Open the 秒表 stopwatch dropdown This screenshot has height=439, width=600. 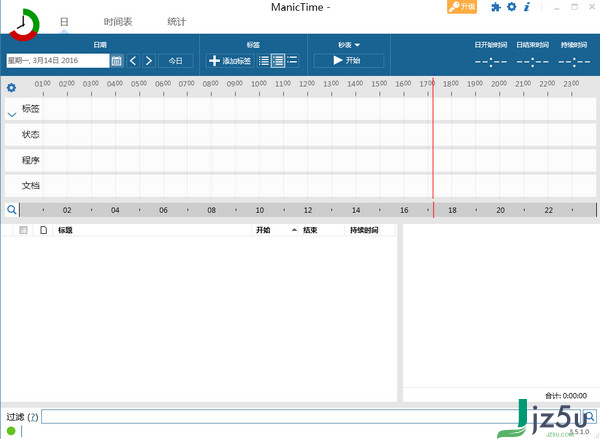point(349,45)
